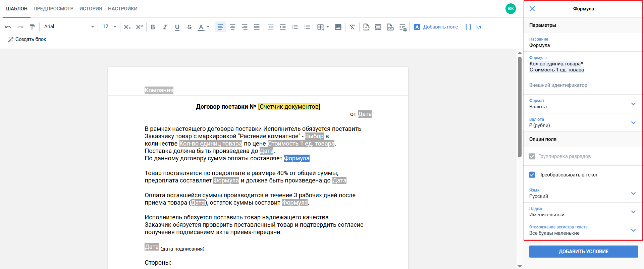This screenshot has width=644, height=269.
Task: Expand the text color options arrow
Action: point(208,27)
